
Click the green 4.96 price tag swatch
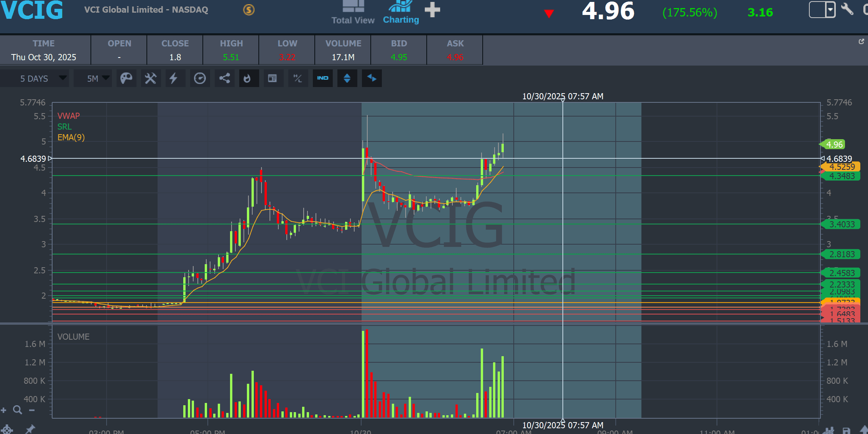834,145
